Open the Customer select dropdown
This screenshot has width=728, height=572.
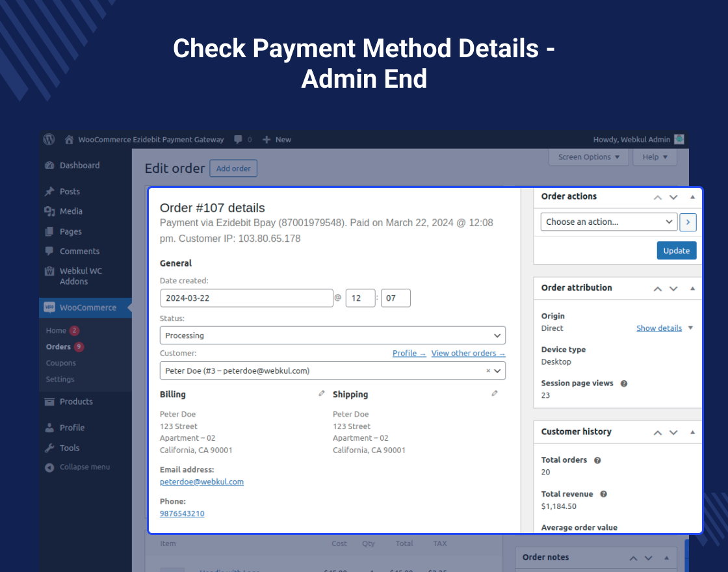click(332, 370)
